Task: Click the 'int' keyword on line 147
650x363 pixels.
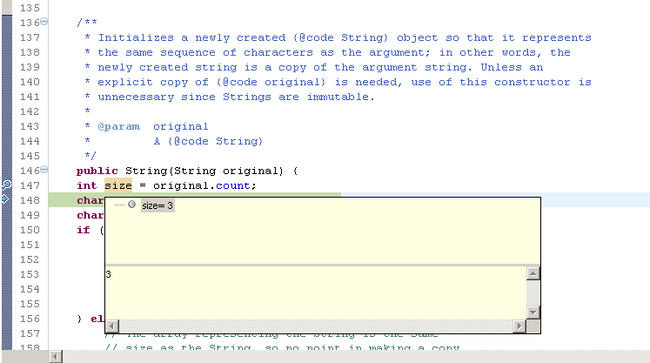Action: click(87, 186)
